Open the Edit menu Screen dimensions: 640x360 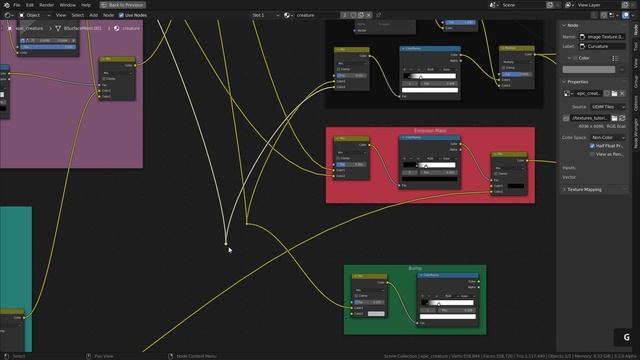click(x=30, y=5)
